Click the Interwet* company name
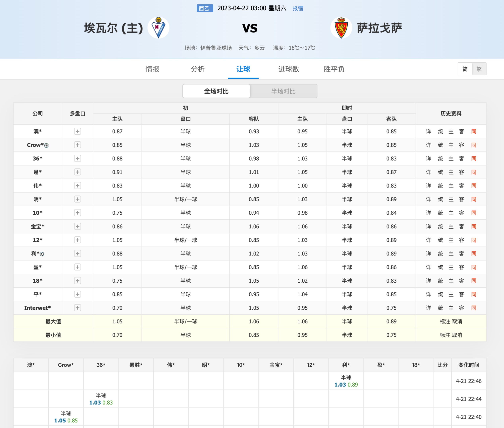The width and height of the screenshot is (504, 428). (x=38, y=308)
